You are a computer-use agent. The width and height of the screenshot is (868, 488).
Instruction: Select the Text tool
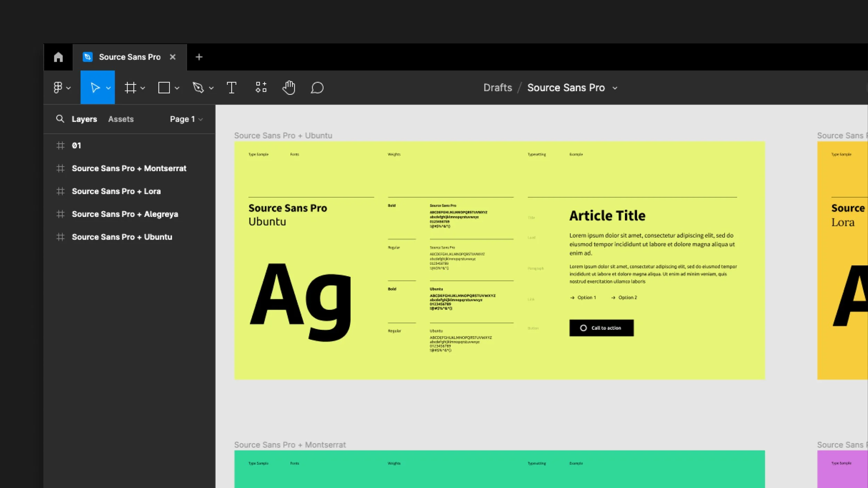tap(232, 87)
